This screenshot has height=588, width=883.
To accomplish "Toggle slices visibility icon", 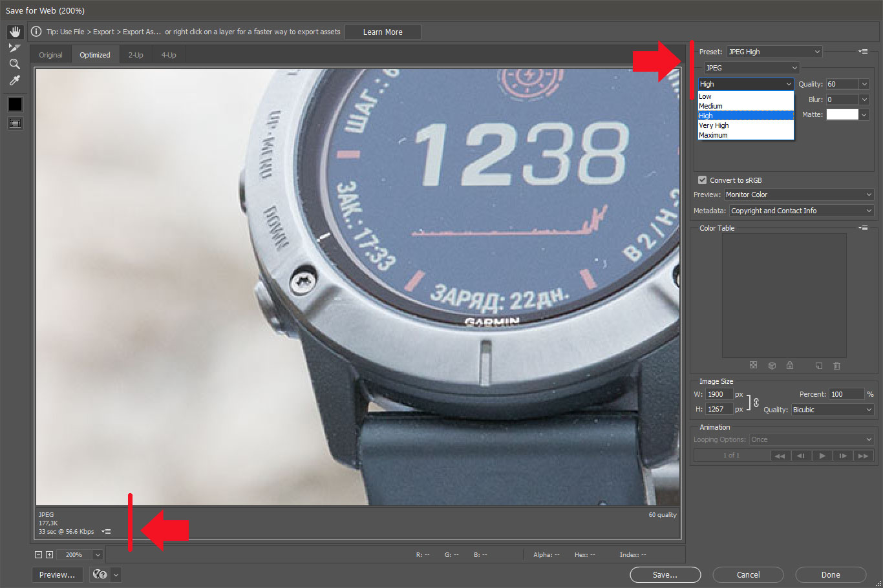I will coord(15,123).
